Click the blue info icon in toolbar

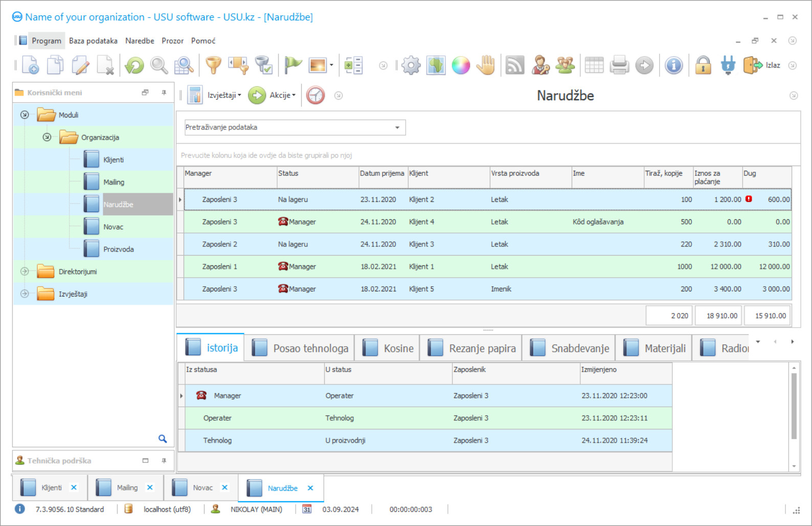click(674, 65)
